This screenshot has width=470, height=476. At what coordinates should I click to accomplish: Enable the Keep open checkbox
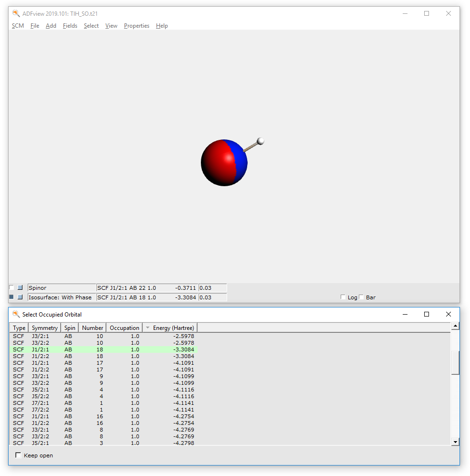[x=18, y=455]
